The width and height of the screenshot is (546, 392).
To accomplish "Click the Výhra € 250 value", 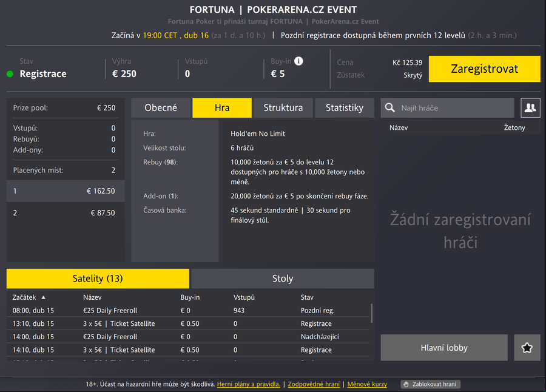I will [x=124, y=74].
